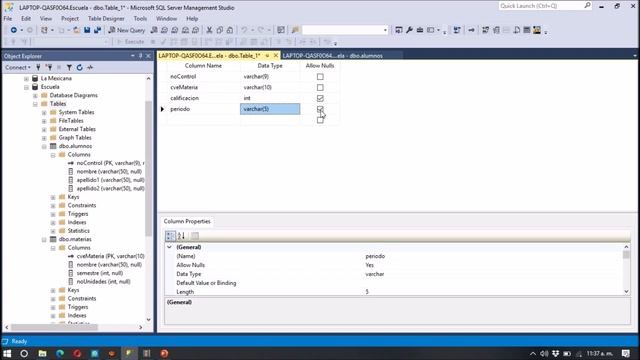Open the Tools menu

(140, 18)
